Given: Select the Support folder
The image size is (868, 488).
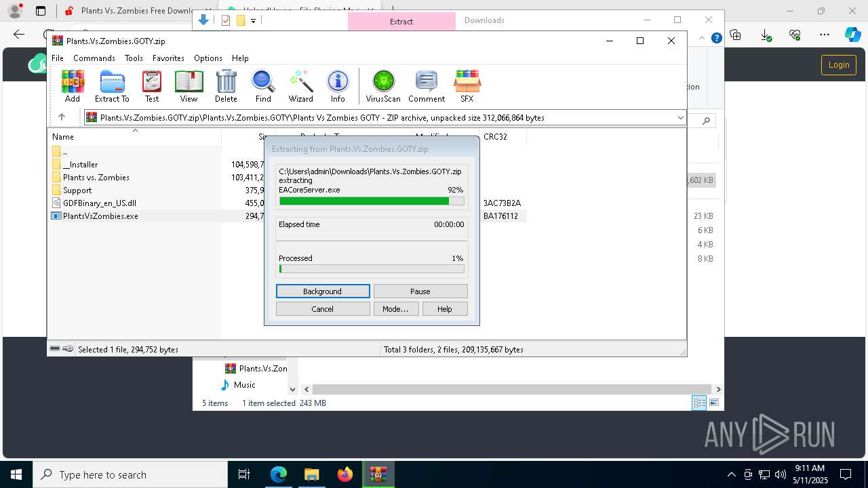Looking at the screenshot, I should click(x=77, y=190).
